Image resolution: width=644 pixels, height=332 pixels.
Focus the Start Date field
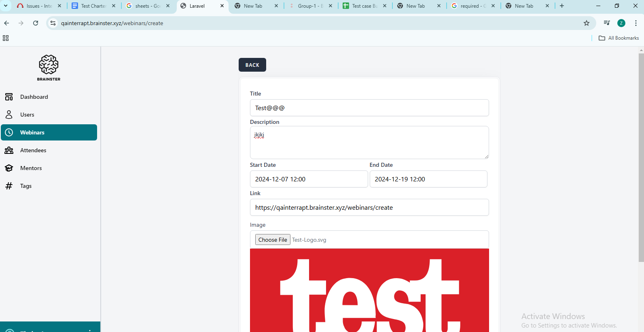309,179
